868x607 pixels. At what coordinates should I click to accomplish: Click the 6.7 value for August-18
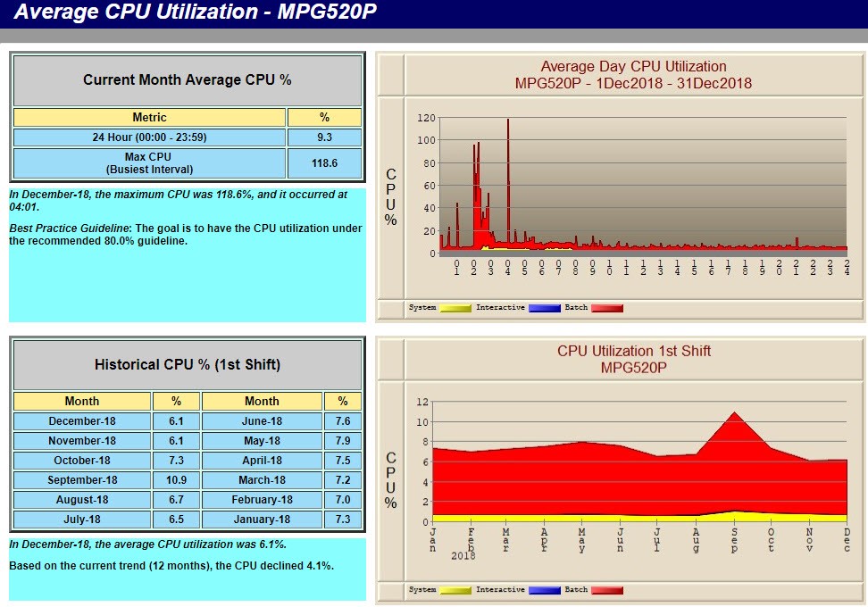176,500
